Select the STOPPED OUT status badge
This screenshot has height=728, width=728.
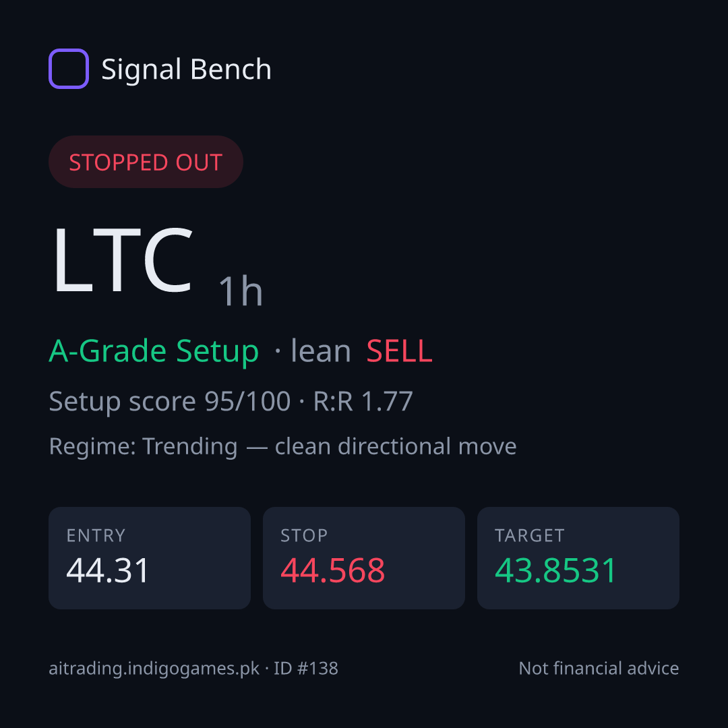click(146, 162)
